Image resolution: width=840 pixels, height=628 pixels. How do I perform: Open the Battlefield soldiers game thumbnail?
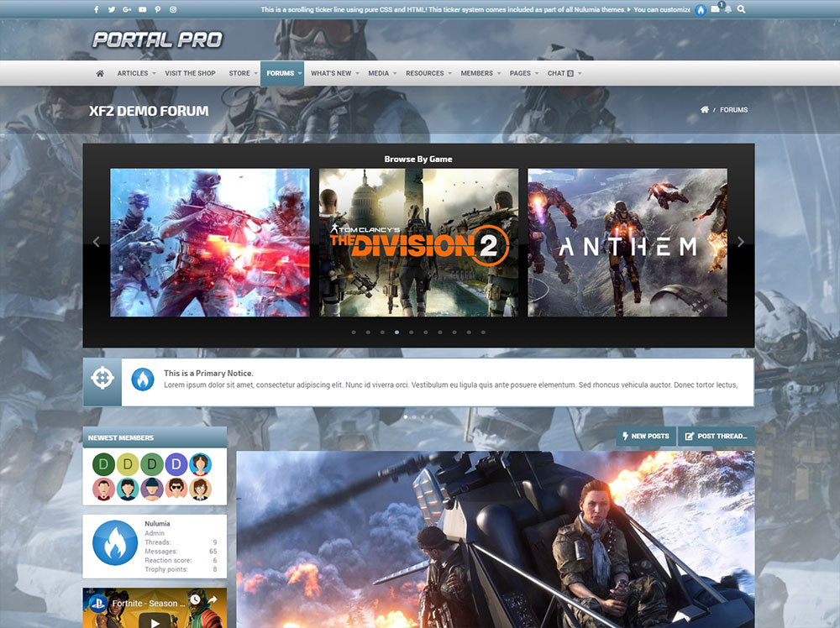pos(209,243)
